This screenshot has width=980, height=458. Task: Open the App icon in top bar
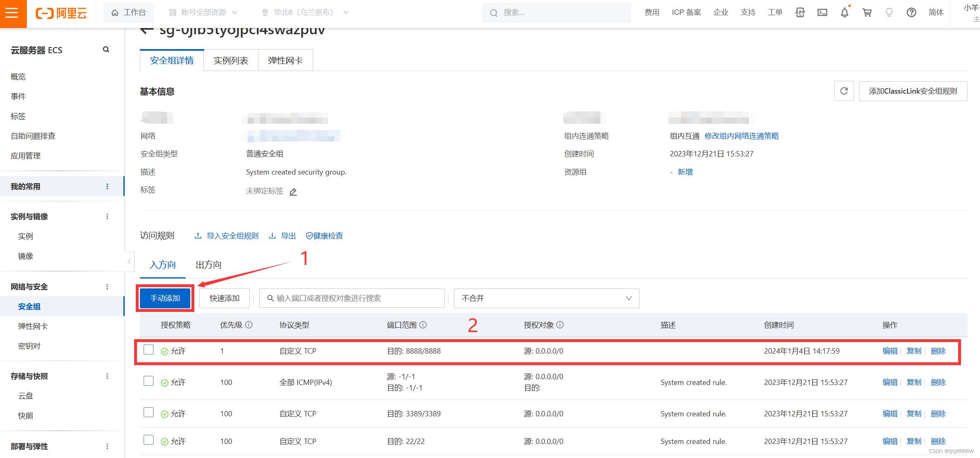[x=800, y=13]
